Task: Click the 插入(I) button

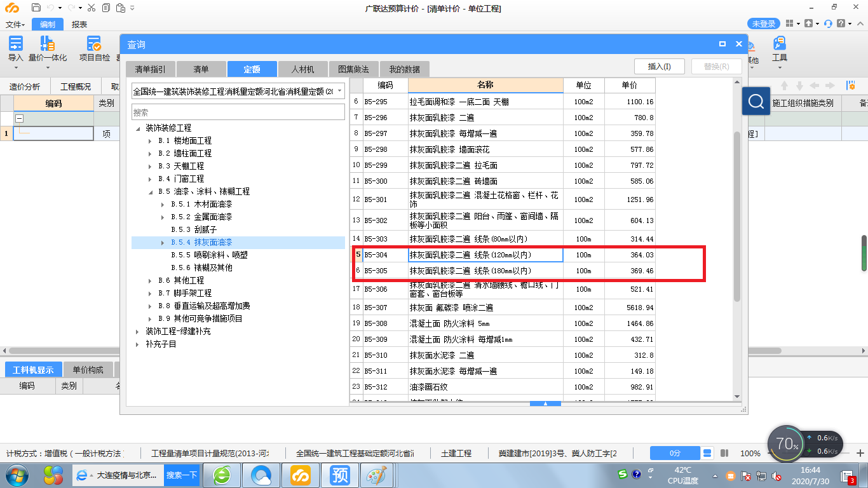Action: [660, 66]
